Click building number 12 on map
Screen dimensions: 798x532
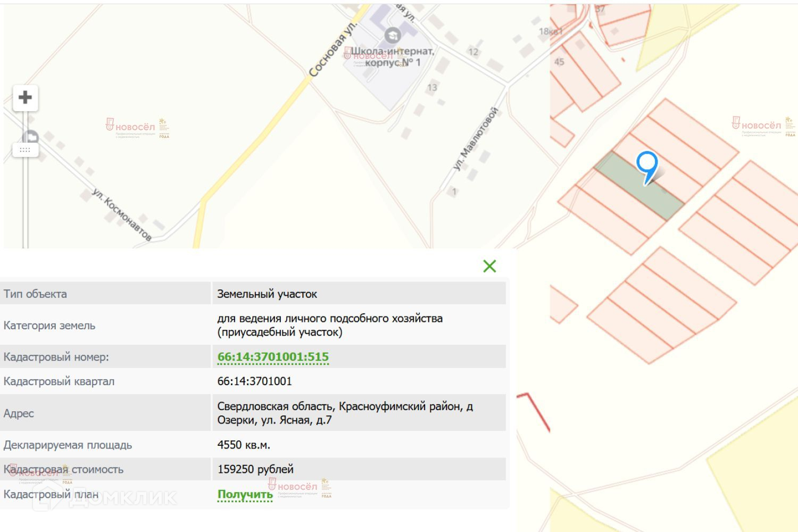pyautogui.click(x=473, y=52)
